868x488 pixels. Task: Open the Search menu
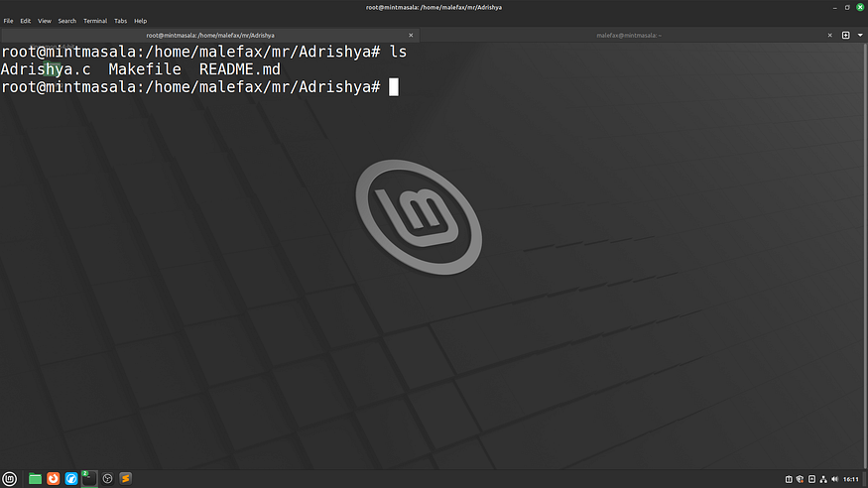click(x=67, y=21)
